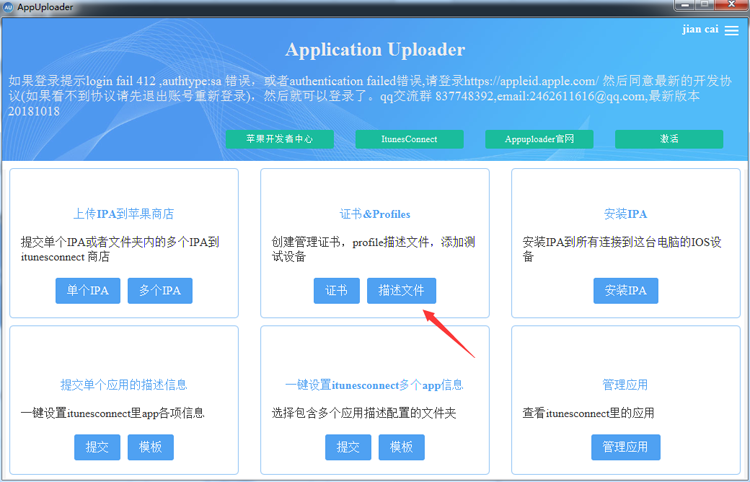Click the 激活 activation button

(x=669, y=139)
